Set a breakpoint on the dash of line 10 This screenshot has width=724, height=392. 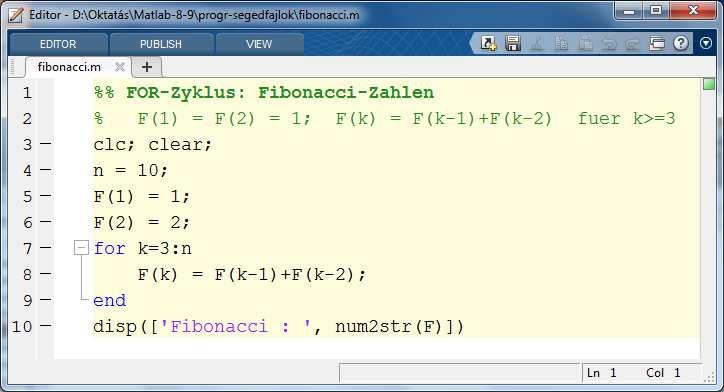click(x=46, y=326)
